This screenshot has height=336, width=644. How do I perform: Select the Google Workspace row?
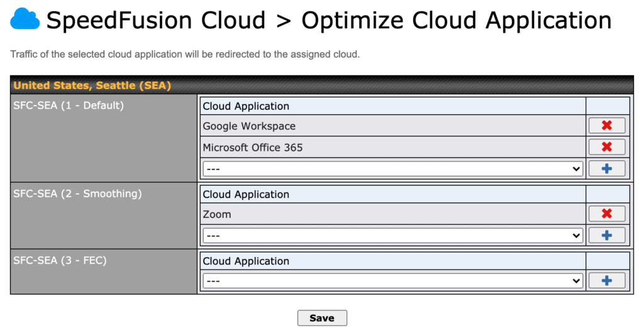click(249, 126)
